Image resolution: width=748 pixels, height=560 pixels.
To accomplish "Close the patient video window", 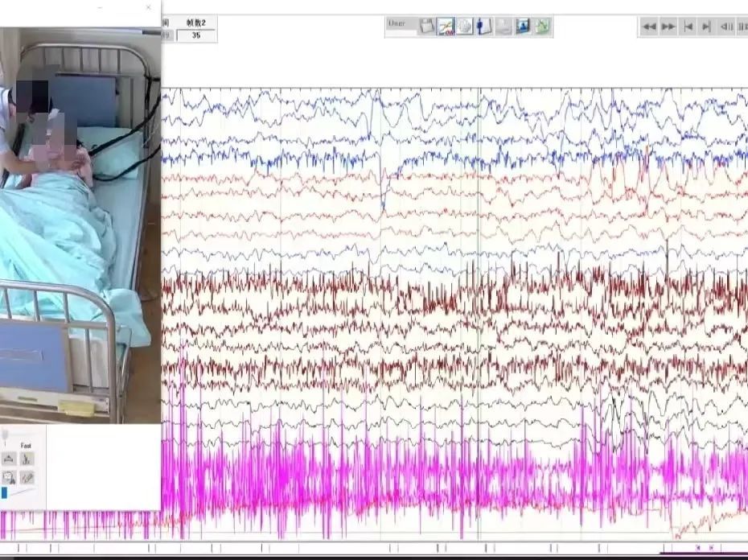I will pos(148,7).
